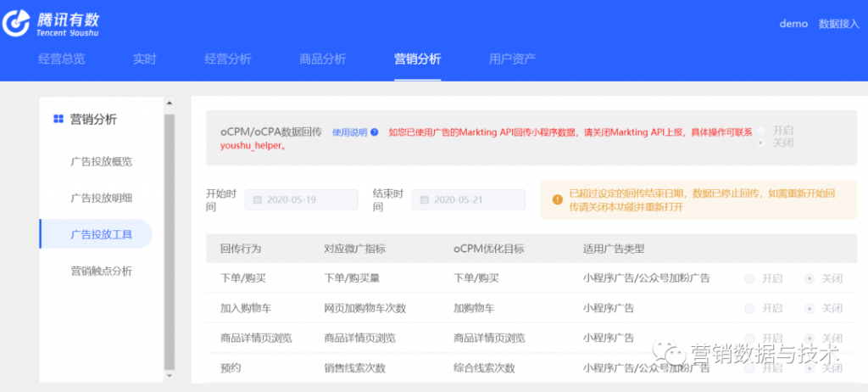The width and height of the screenshot is (868, 392).
Task: Click the orange warning exclamation icon
Action: (557, 199)
